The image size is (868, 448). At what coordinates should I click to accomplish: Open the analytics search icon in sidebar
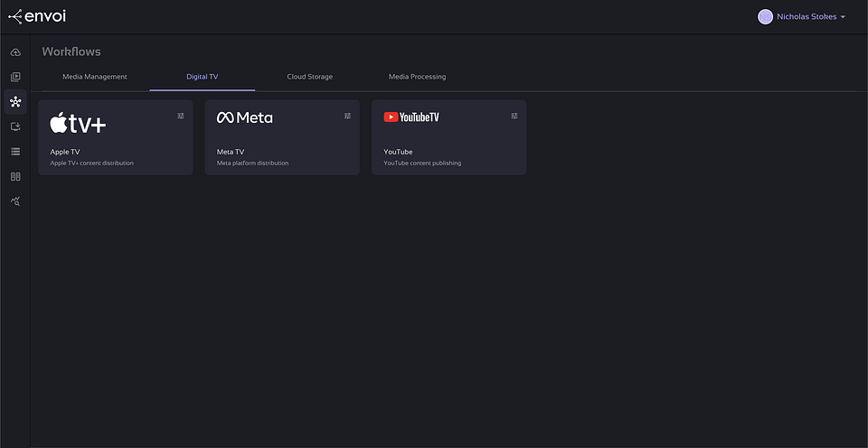tap(15, 201)
